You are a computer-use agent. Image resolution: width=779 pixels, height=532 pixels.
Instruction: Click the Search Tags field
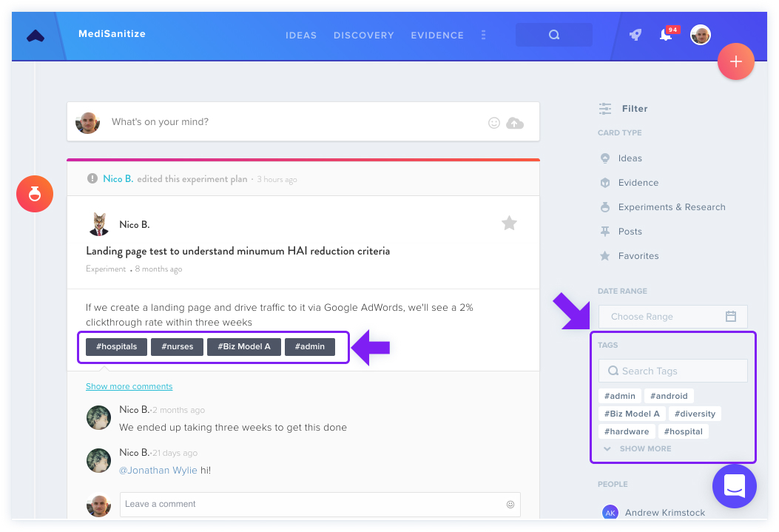click(672, 371)
